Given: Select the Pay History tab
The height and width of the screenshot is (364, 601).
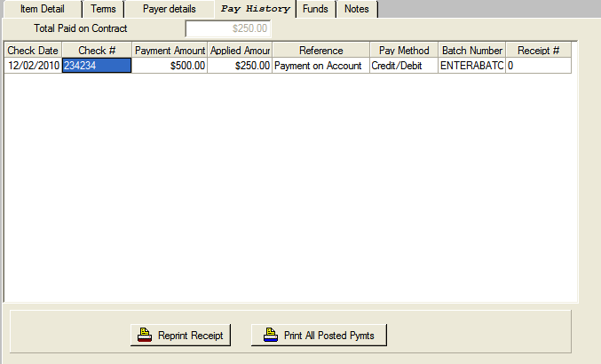Looking at the screenshot, I should [x=255, y=9].
